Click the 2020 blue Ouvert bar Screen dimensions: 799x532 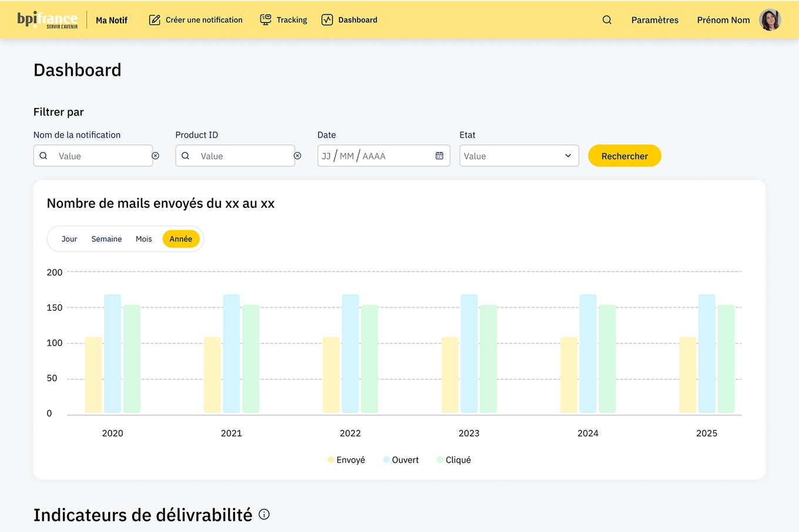click(x=113, y=354)
